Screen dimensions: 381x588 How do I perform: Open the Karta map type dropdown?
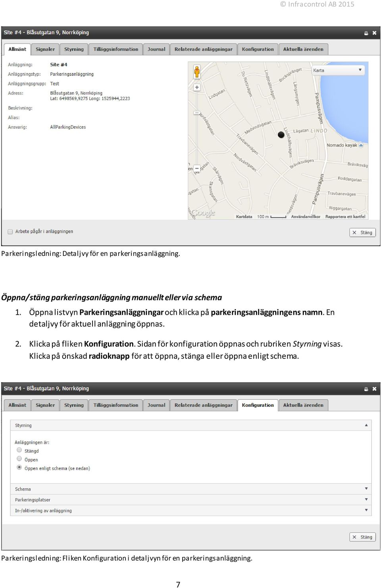pyautogui.click(x=338, y=70)
